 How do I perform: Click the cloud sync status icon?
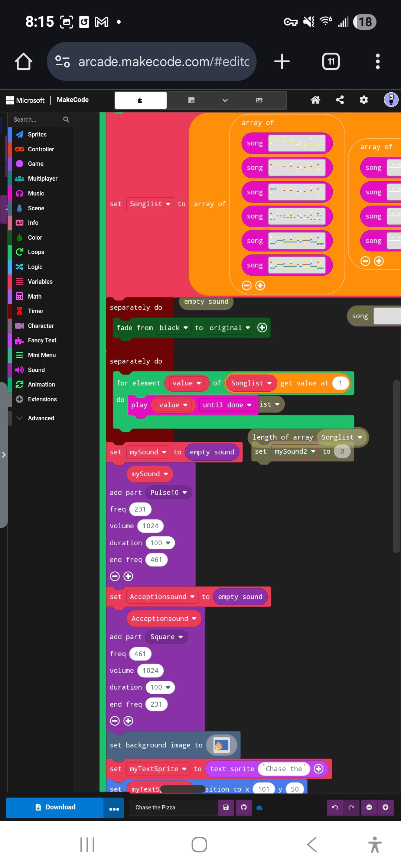260,808
